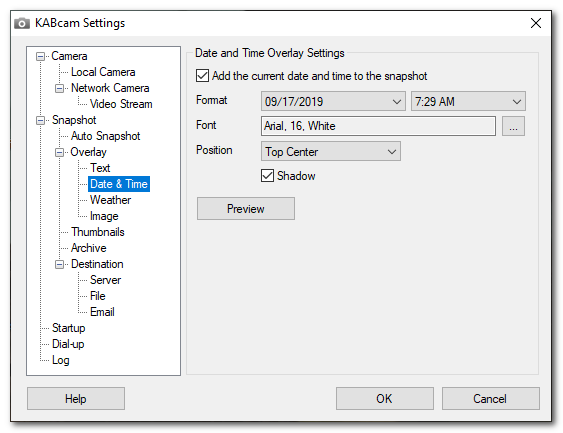This screenshot has width=563, height=433.
Task: Collapse the Destination tree node
Action: click(x=60, y=265)
